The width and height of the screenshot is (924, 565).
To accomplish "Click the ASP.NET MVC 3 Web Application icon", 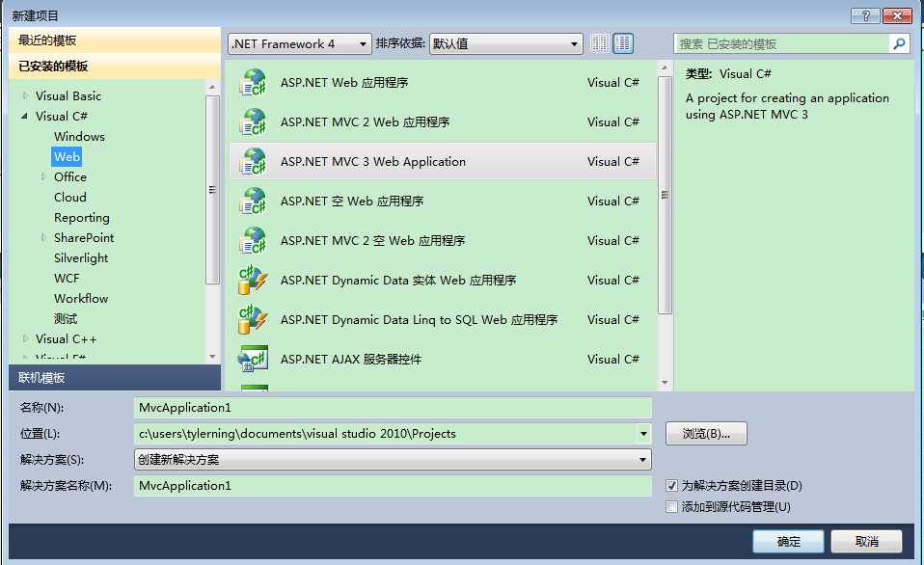I will click(x=253, y=161).
